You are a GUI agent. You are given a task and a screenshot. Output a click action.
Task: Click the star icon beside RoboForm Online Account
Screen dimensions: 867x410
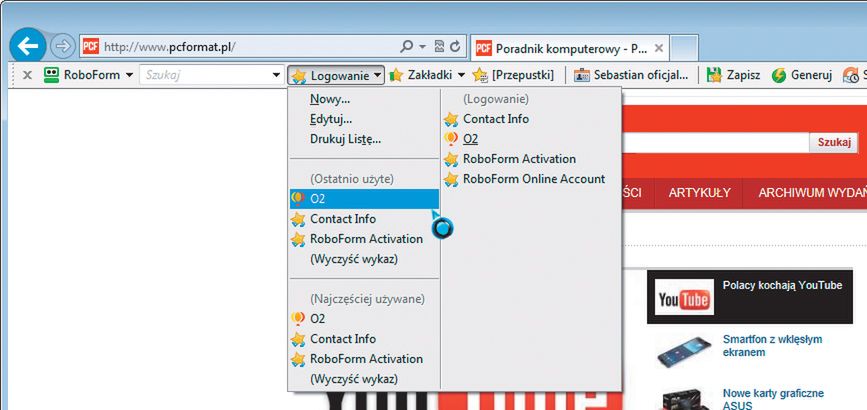(x=451, y=180)
